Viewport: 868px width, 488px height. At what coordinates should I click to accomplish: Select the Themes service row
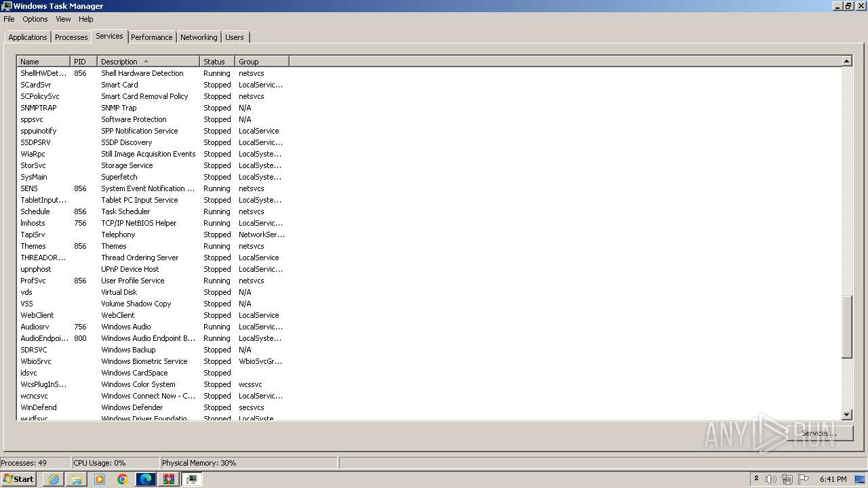click(153, 246)
